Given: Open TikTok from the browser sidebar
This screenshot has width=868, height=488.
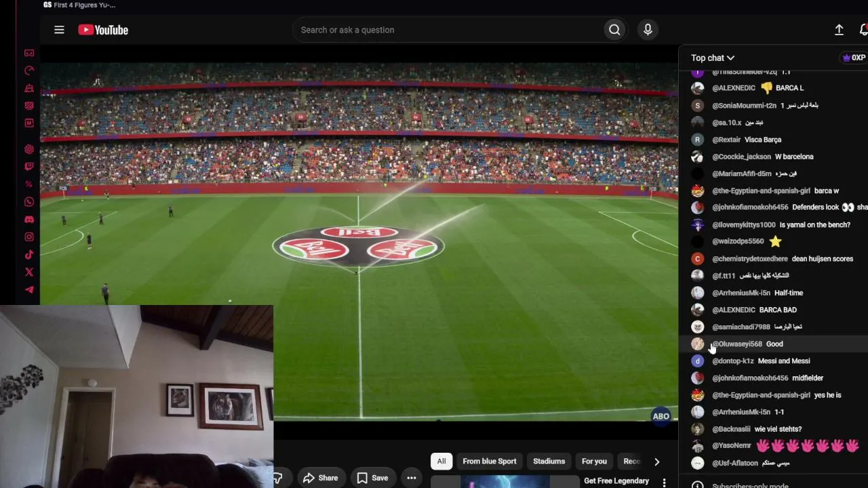Looking at the screenshot, I should [29, 255].
